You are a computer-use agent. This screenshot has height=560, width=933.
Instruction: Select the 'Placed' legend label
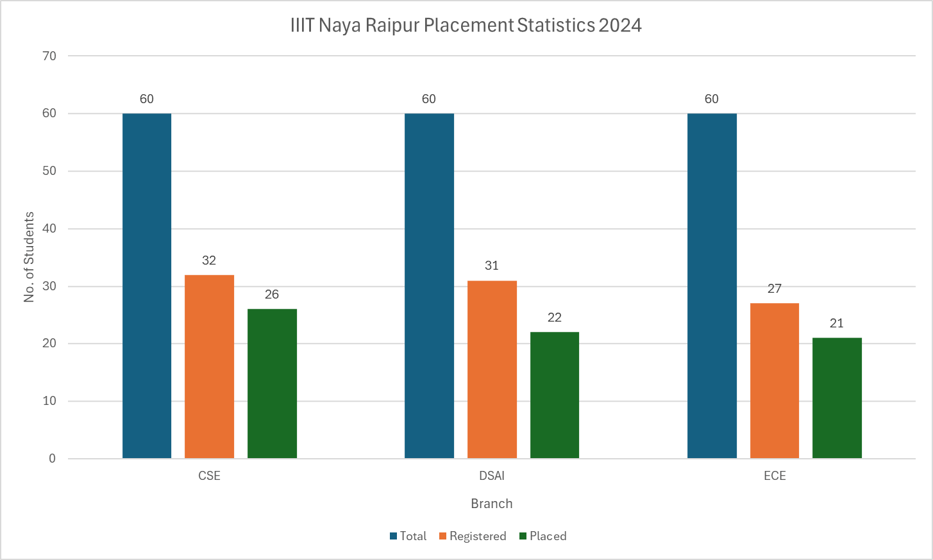tap(548, 536)
